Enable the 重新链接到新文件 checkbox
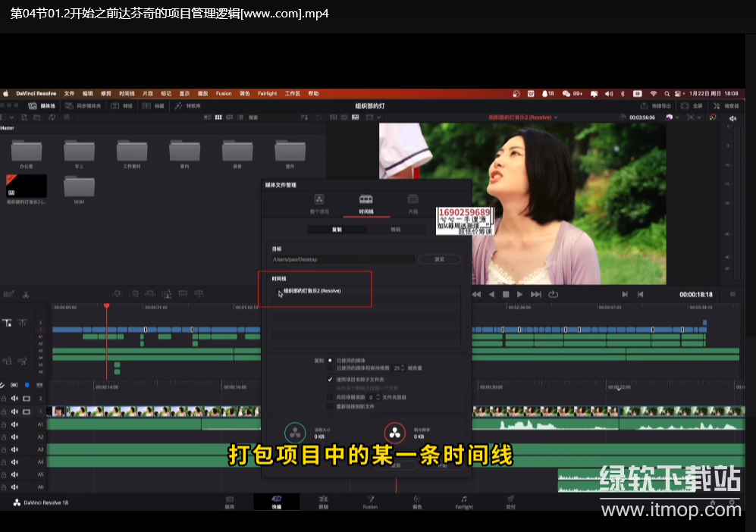Image resolution: width=756 pixels, height=532 pixels. [x=330, y=405]
